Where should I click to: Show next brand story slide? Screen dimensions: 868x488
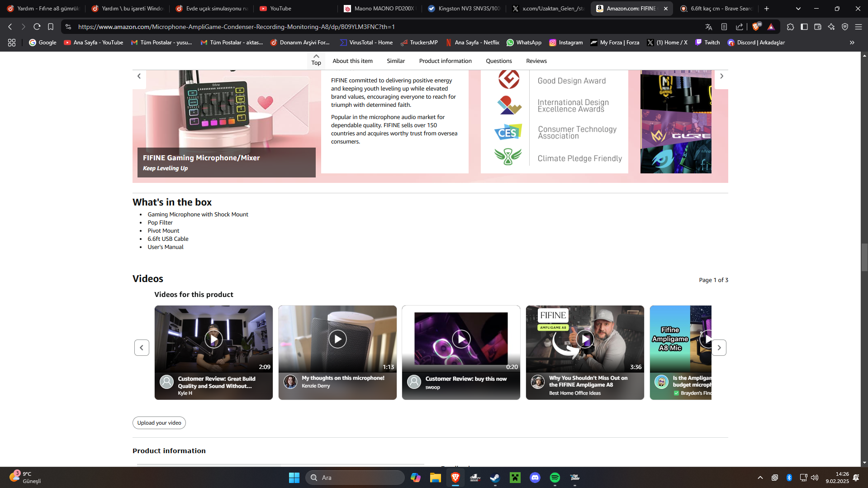721,76
